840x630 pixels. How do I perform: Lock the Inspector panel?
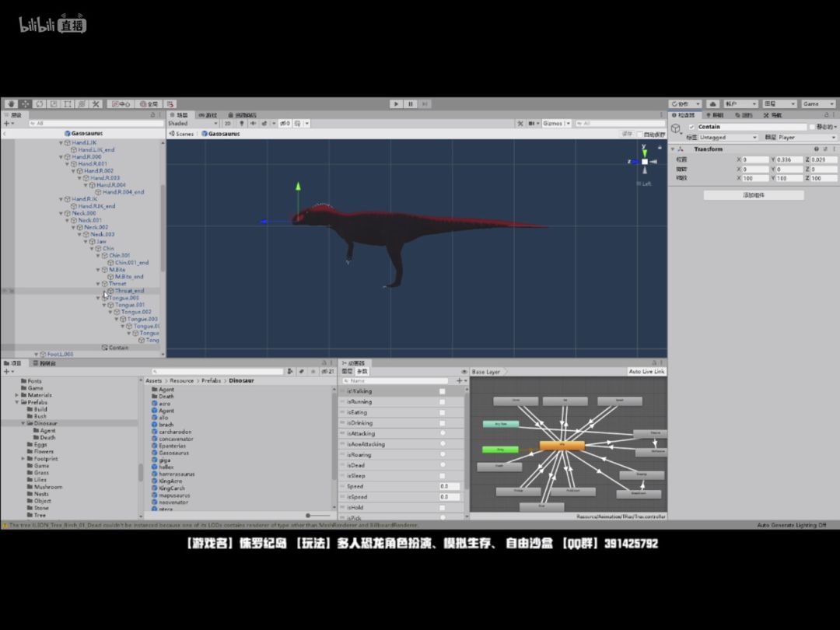(825, 115)
